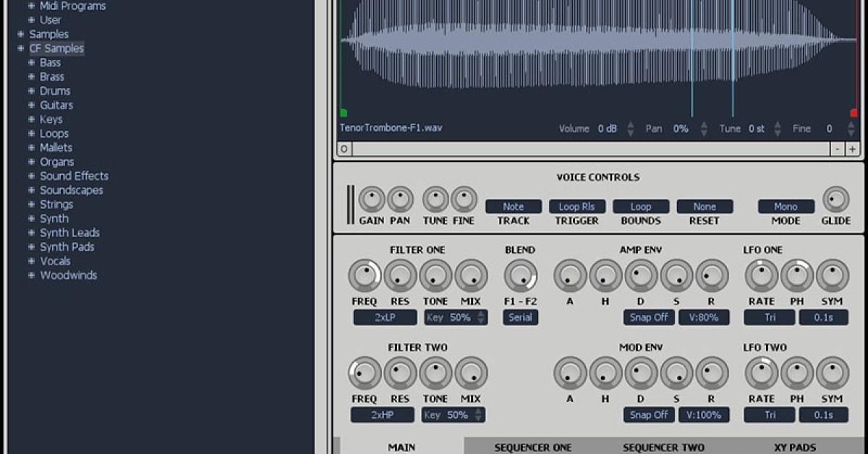This screenshot has width=868, height=454.
Task: Toggle Amp Env Snap Off button
Action: 649,317
